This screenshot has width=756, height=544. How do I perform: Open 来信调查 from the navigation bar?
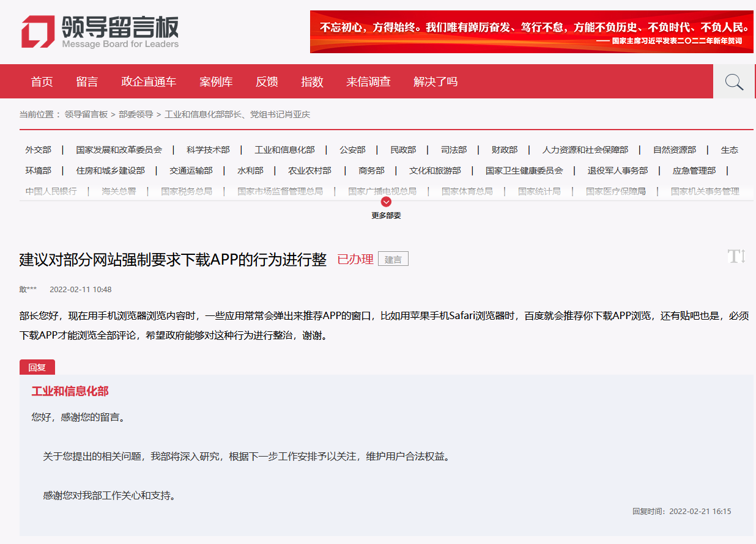368,81
